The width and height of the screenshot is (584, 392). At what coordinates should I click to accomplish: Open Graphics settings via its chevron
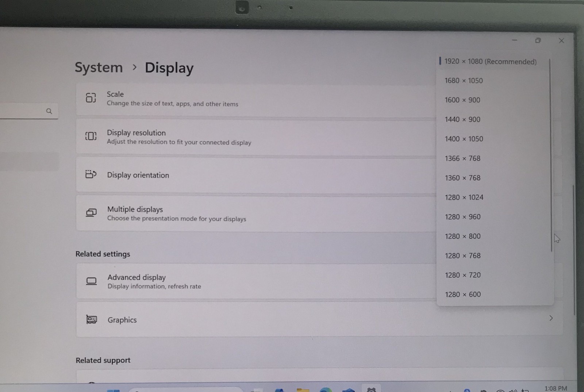(551, 318)
